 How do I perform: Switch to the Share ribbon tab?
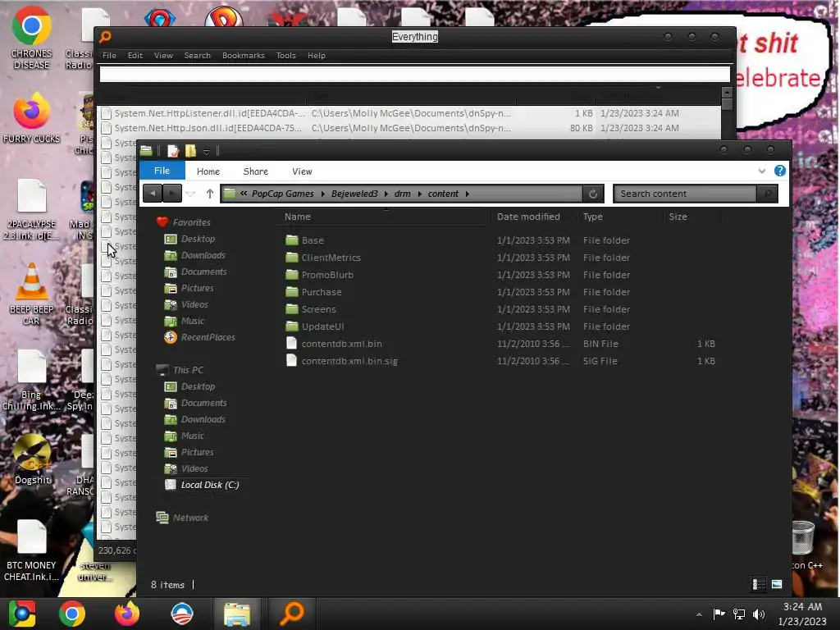coord(256,171)
